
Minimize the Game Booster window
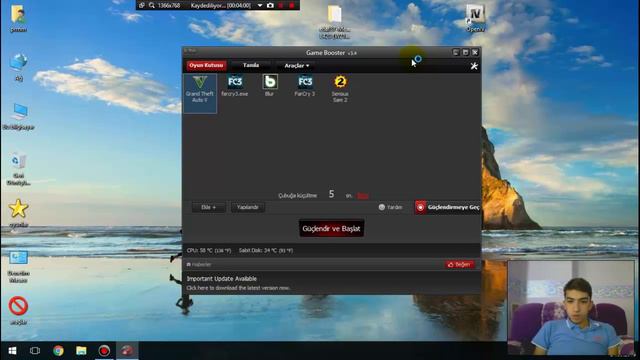(x=456, y=52)
